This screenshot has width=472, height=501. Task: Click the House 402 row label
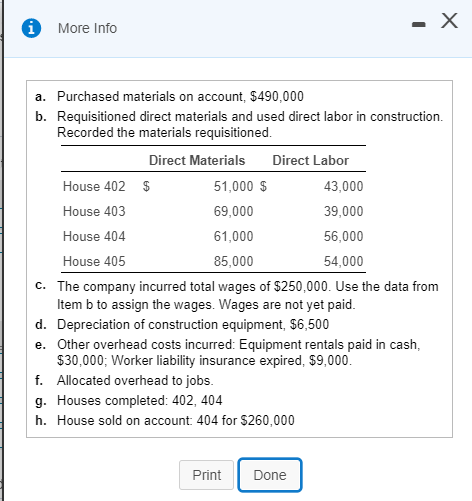(x=94, y=186)
